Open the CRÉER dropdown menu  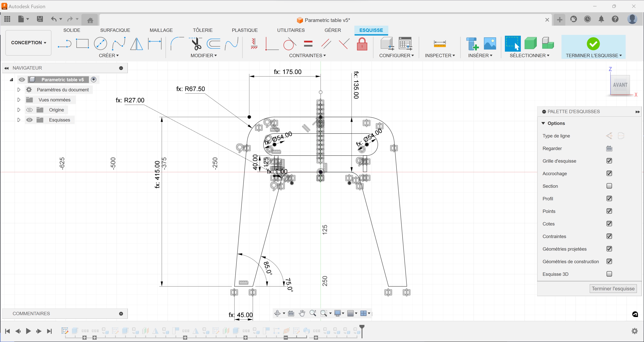click(109, 55)
